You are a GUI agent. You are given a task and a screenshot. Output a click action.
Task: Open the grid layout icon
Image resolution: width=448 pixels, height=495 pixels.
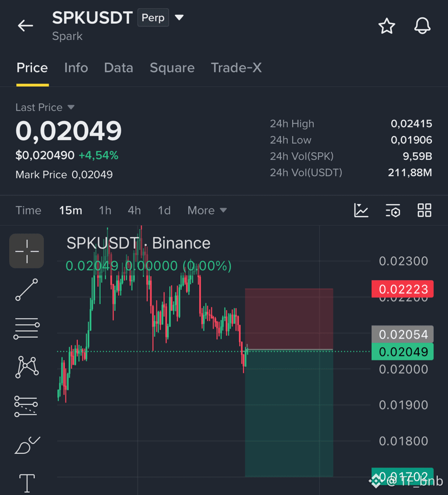424,210
